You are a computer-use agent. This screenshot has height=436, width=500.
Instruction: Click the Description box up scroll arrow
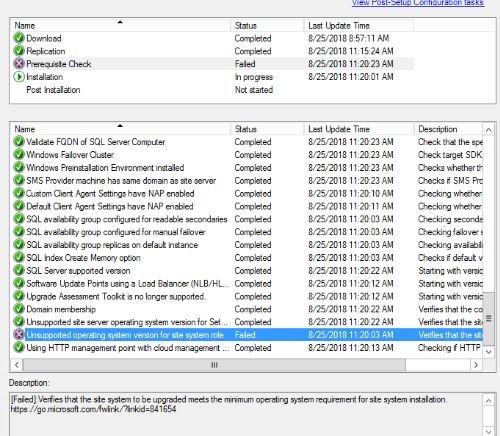489,400
